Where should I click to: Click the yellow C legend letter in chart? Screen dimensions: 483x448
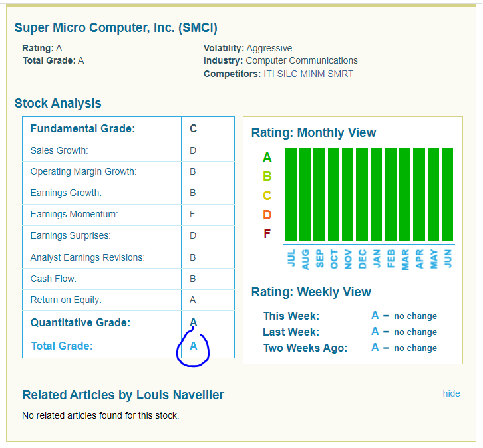click(267, 195)
